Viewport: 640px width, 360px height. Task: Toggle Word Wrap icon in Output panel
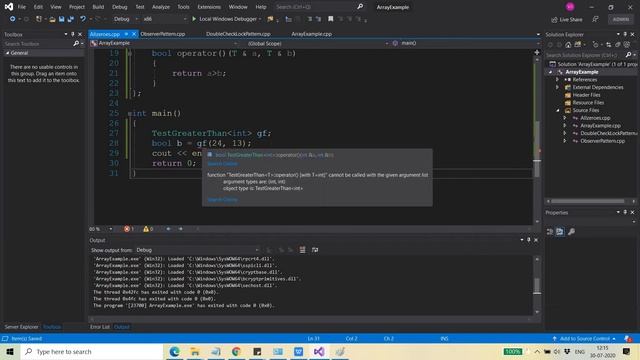coord(315,250)
